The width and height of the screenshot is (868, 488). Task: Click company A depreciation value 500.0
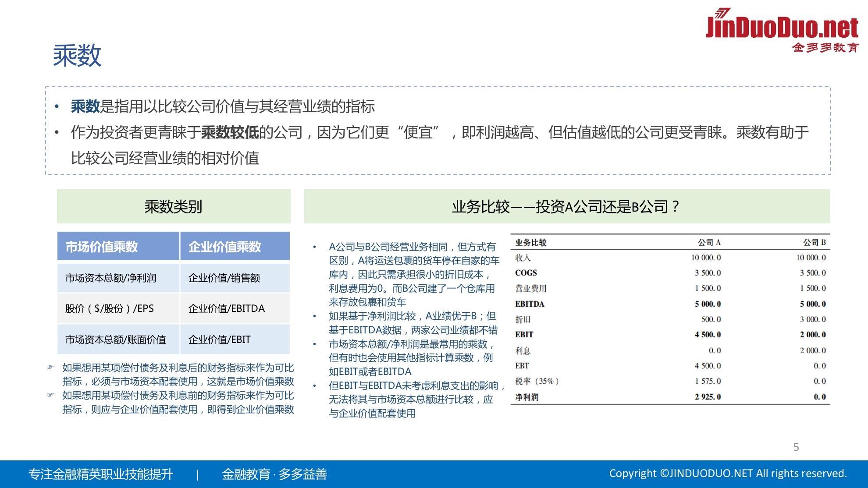711,319
